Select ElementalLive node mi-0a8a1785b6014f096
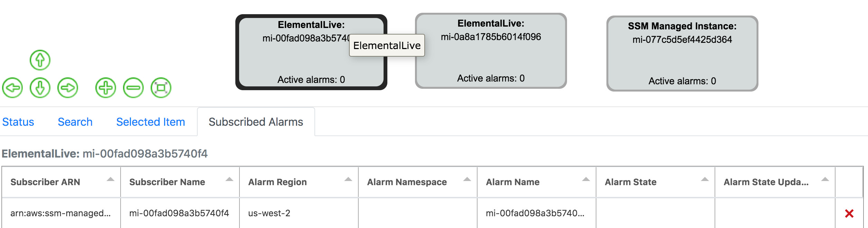The width and height of the screenshot is (868, 228). 491,51
